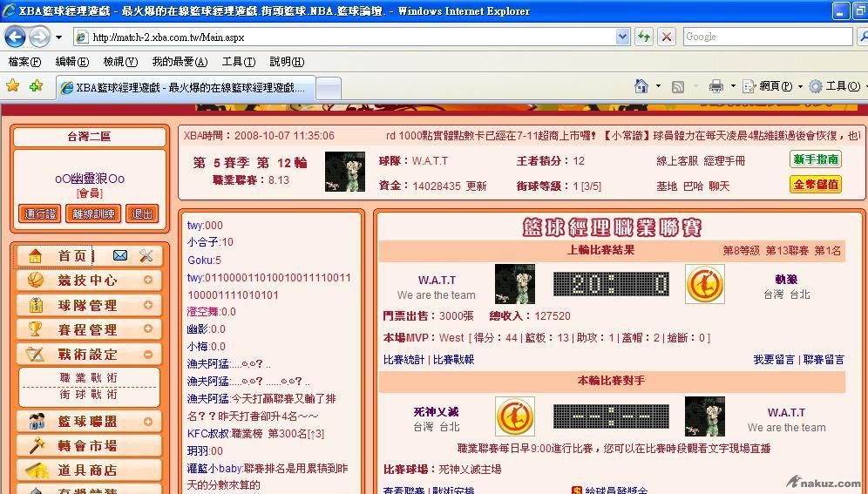Screen dimensions: 868x494
Task: Open the 網頁(P) toolbar menu
Action: [x=773, y=86]
